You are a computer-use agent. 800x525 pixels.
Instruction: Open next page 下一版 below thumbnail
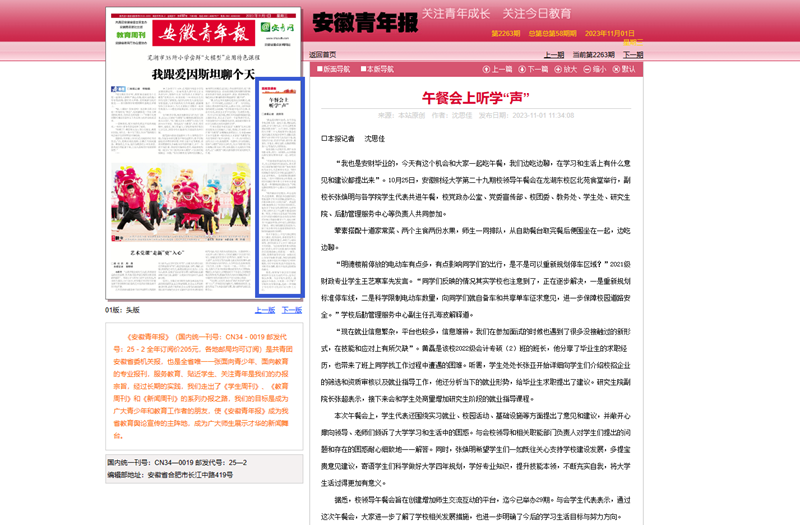click(x=291, y=310)
